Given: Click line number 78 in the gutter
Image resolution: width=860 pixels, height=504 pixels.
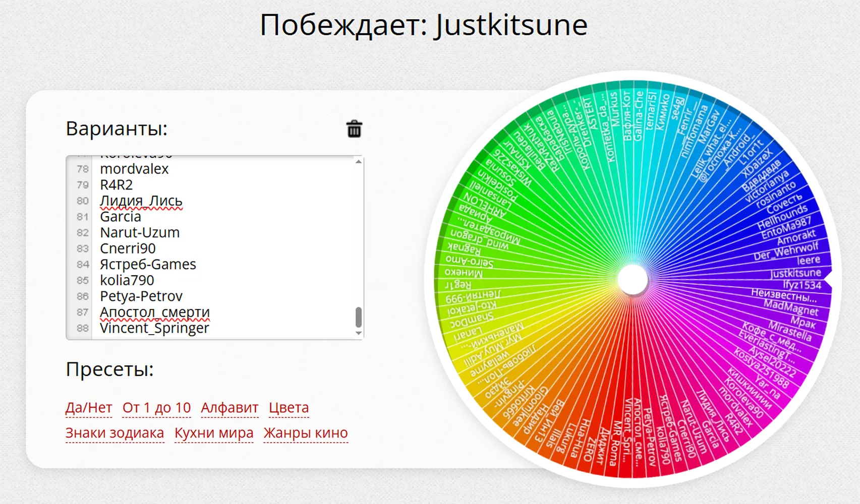Looking at the screenshot, I should [83, 169].
